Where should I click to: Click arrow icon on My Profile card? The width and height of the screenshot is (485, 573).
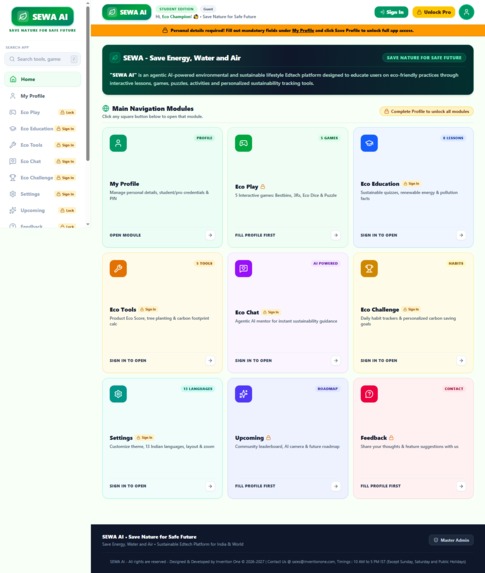[x=210, y=235]
